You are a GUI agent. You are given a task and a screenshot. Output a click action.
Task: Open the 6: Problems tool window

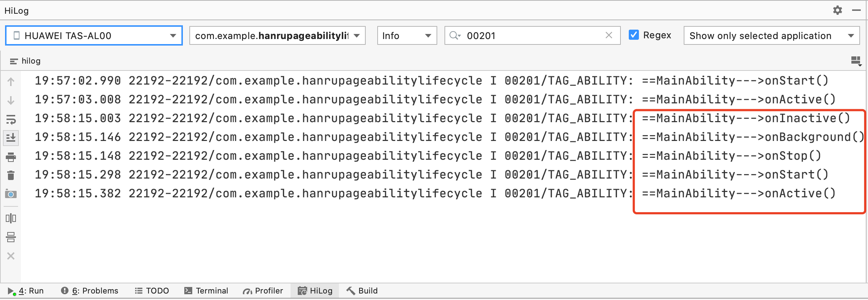(90, 291)
